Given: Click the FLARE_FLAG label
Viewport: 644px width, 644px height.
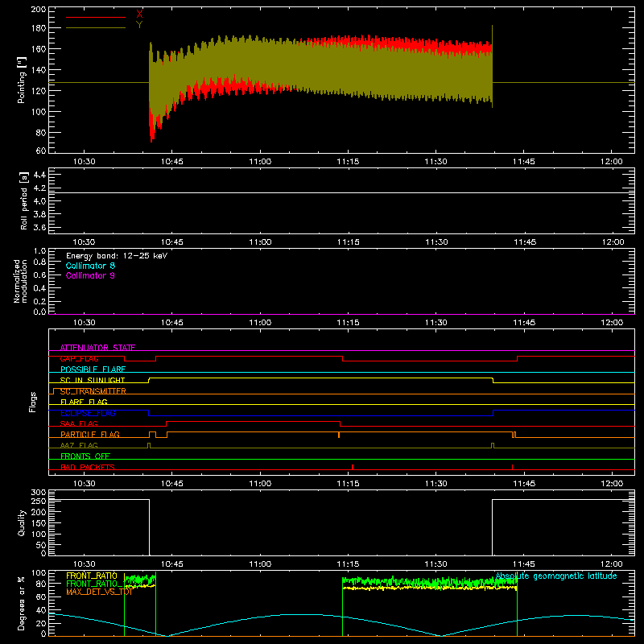Looking at the screenshot, I should [x=84, y=402].
